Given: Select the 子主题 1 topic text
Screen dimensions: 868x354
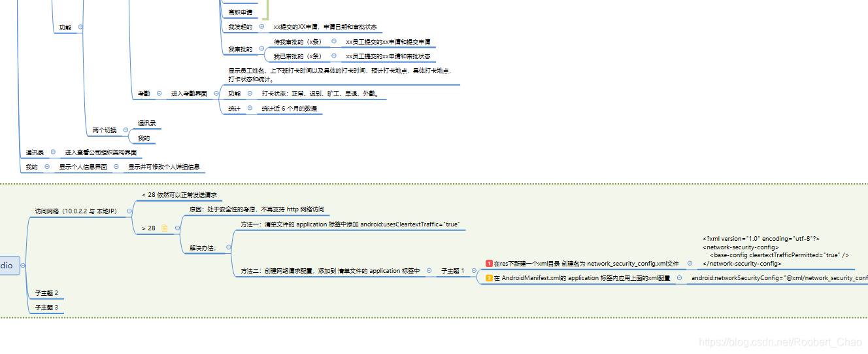Looking at the screenshot, I should pos(453,270).
